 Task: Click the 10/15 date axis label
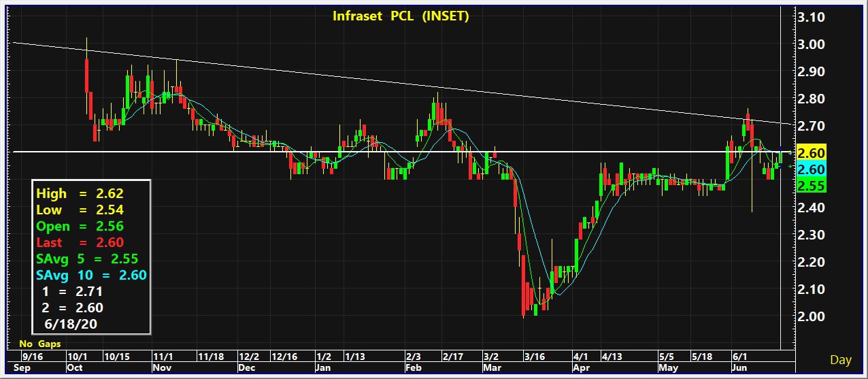coord(116,357)
